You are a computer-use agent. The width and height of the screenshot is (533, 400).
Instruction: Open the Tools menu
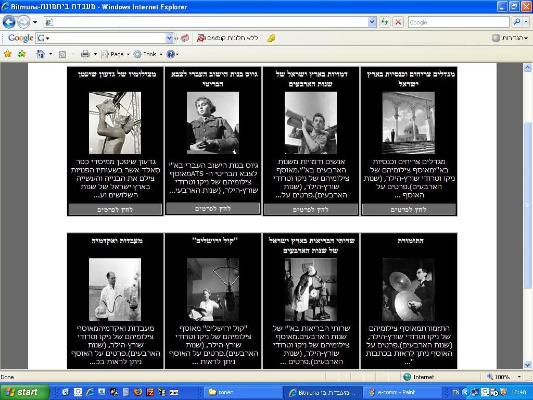(x=148, y=54)
